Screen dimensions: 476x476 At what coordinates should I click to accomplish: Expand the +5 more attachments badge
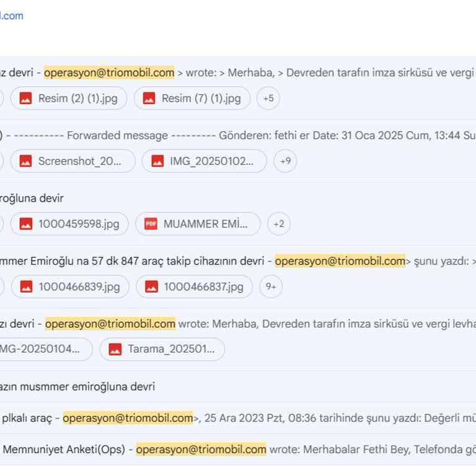tap(268, 99)
